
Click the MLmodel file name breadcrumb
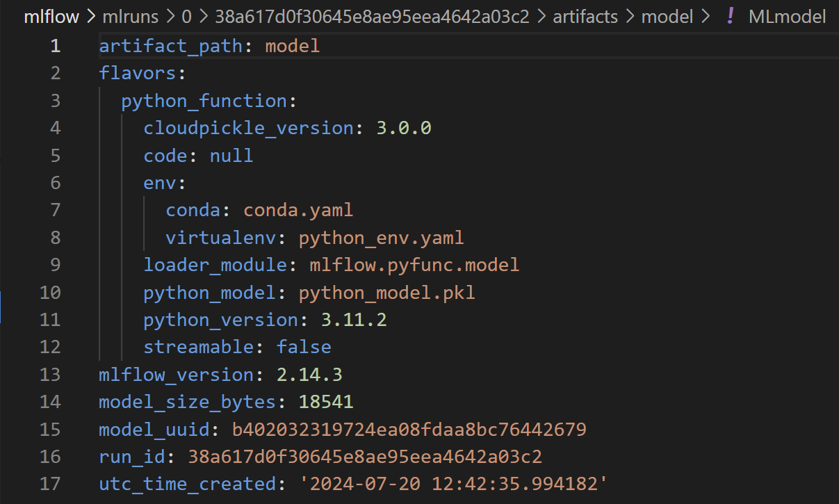[788, 17]
